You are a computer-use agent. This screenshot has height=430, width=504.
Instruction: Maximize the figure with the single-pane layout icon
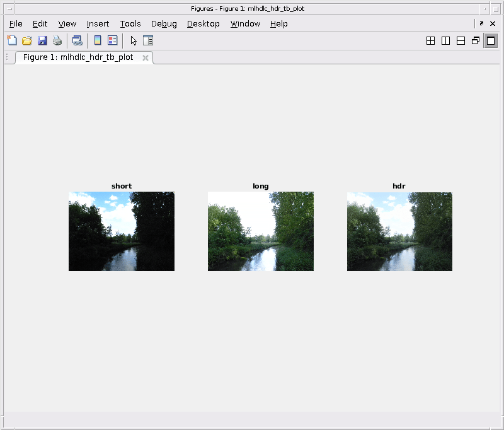pyautogui.click(x=491, y=41)
